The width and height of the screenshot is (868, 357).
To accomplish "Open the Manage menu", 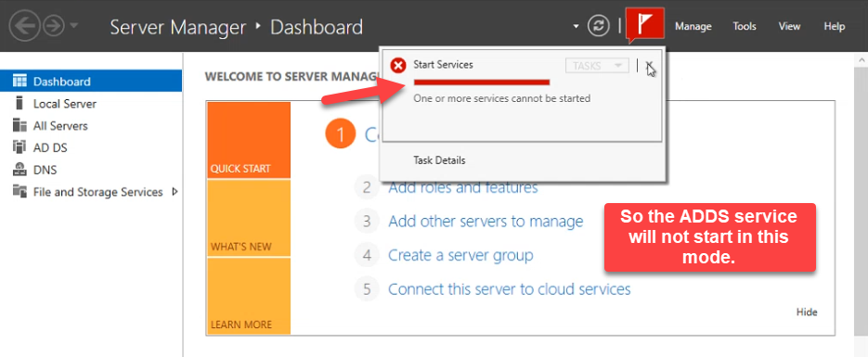I will pos(693,27).
